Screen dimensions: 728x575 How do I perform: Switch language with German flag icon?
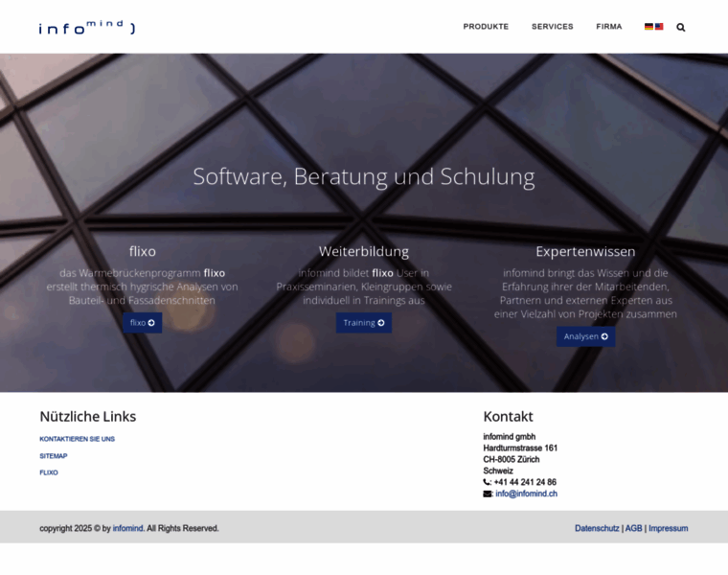point(648,27)
